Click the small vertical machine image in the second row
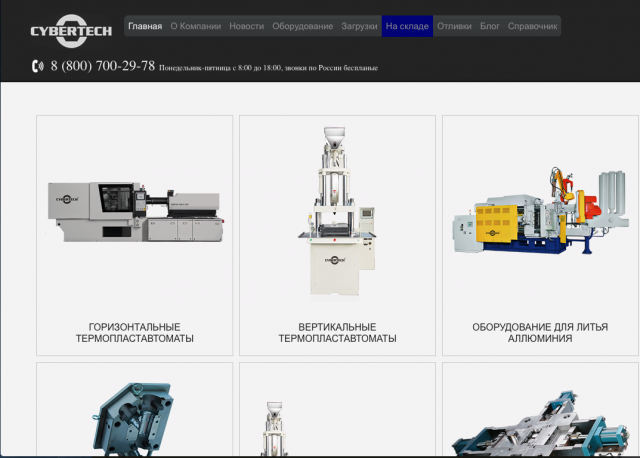 click(274, 429)
